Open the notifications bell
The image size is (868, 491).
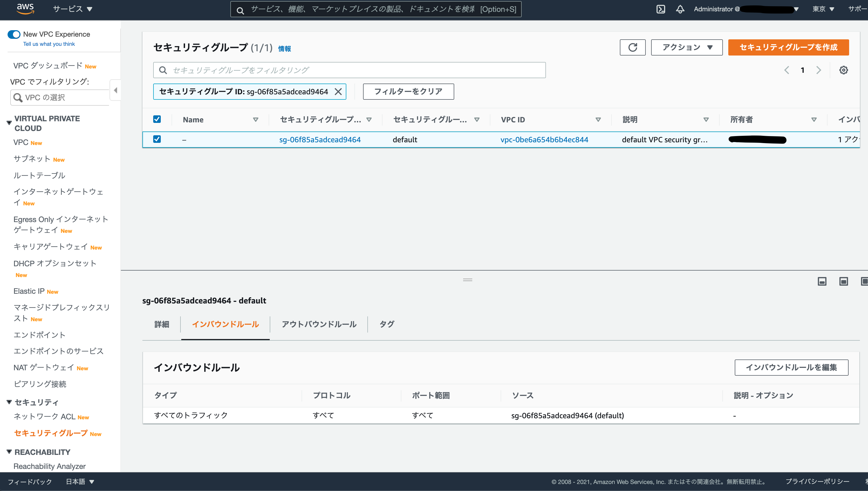pos(680,9)
